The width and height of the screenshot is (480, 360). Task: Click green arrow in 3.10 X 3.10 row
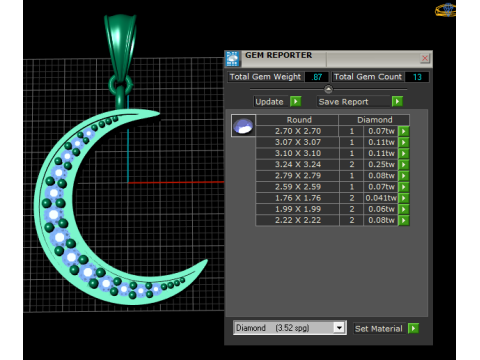(x=404, y=153)
